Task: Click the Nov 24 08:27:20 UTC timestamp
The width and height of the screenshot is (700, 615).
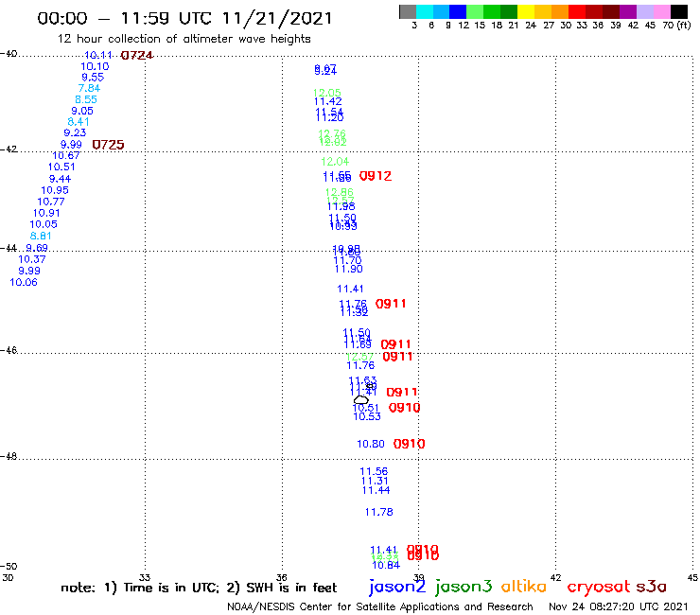Action: [619, 607]
